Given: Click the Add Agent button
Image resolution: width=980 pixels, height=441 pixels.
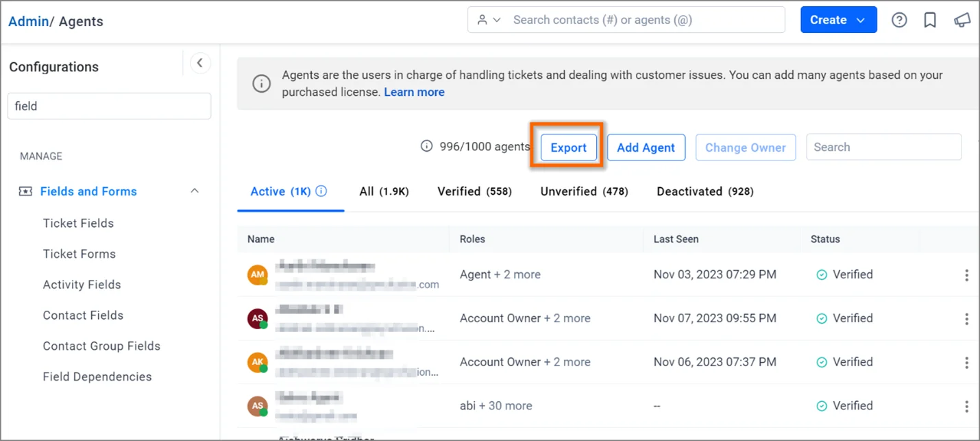Looking at the screenshot, I should [646, 147].
